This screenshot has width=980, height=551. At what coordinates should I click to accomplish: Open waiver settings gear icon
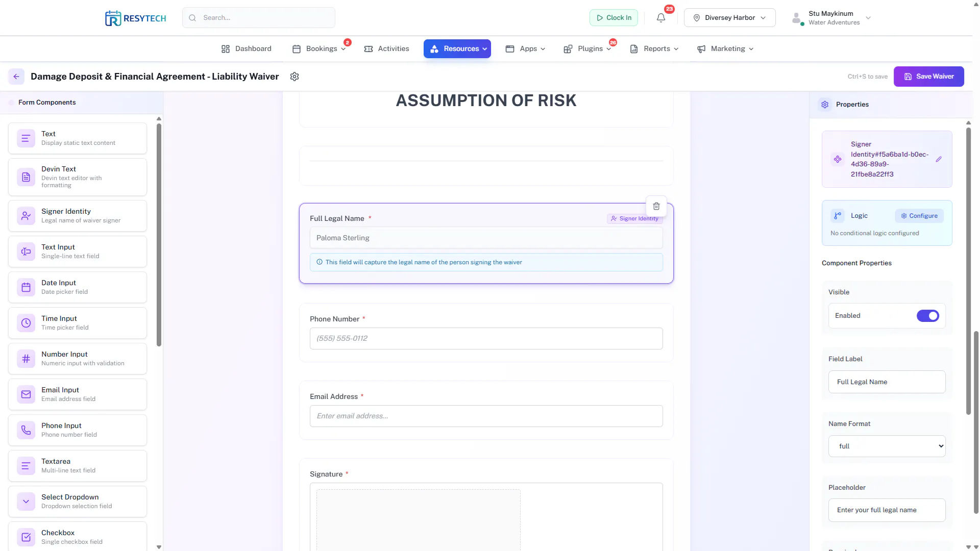coord(295,77)
